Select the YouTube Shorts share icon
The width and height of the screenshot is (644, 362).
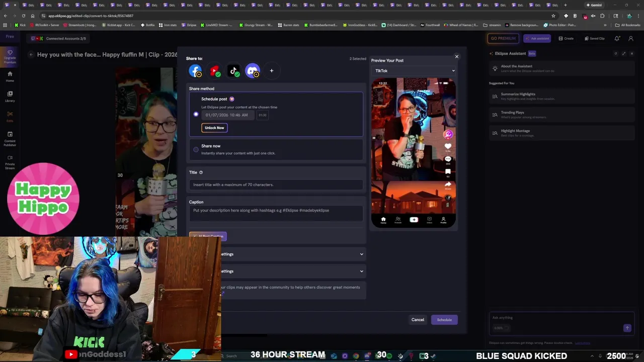click(x=215, y=71)
